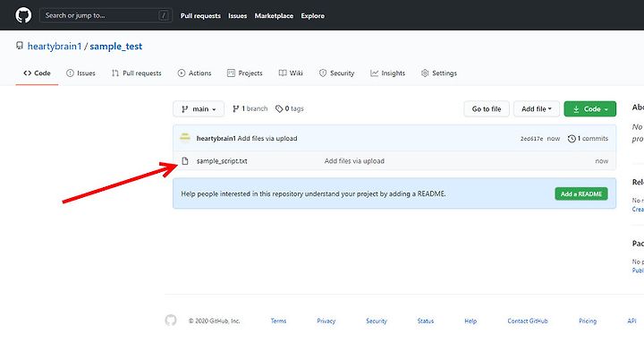
Task: Open the footer Security link
Action: [377, 321]
